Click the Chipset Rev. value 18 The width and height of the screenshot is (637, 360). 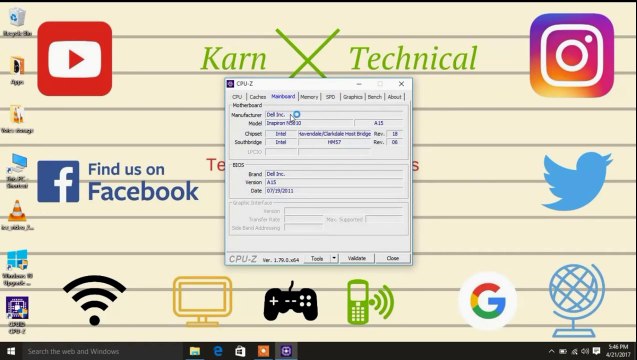coord(395,134)
